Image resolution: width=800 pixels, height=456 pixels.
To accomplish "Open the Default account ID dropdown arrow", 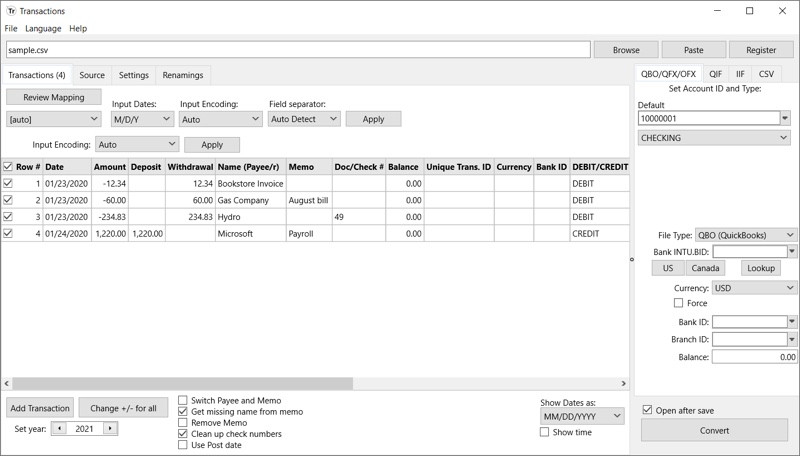I will point(785,118).
